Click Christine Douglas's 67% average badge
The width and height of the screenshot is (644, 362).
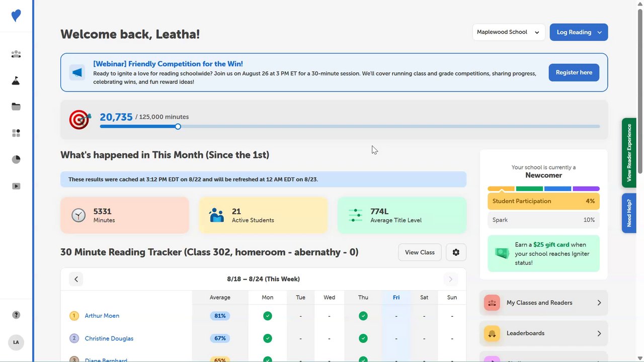pos(220,338)
